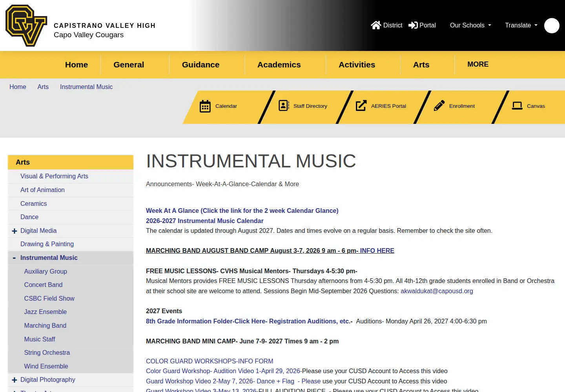Image resolution: width=565 pixels, height=392 pixels.
Task: Open the General navigation menu
Action: point(129,65)
